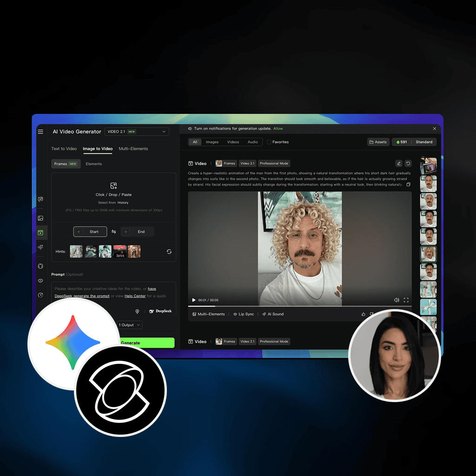476x476 pixels.
Task: Click the speaker icon in notification banner
Action: click(190, 129)
